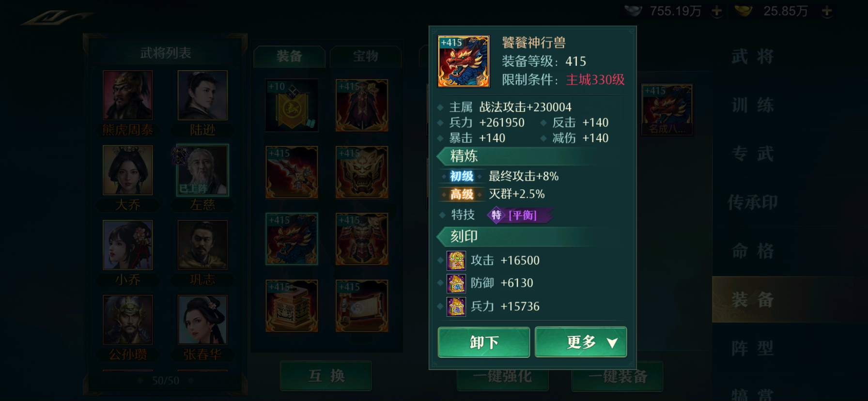Image resolution: width=868 pixels, height=401 pixels.
Task: Select general 大乔 portrait
Action: [x=128, y=170]
